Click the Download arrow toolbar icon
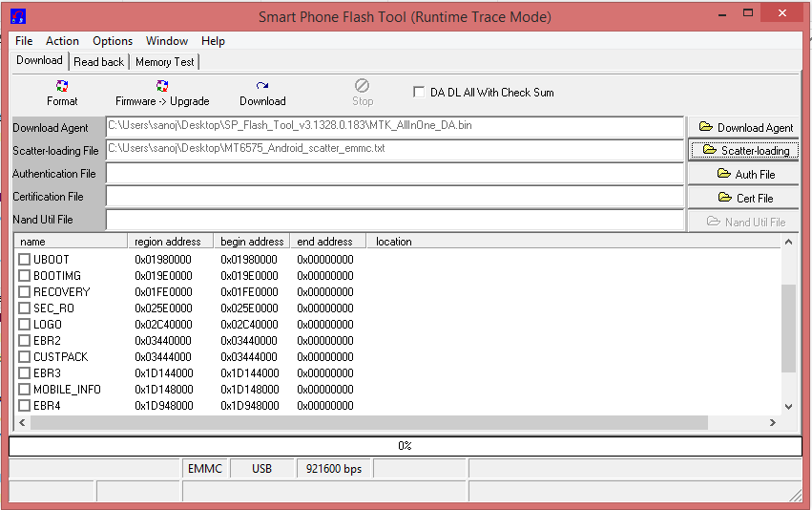Image resolution: width=812 pixels, height=510 pixels. [x=262, y=86]
